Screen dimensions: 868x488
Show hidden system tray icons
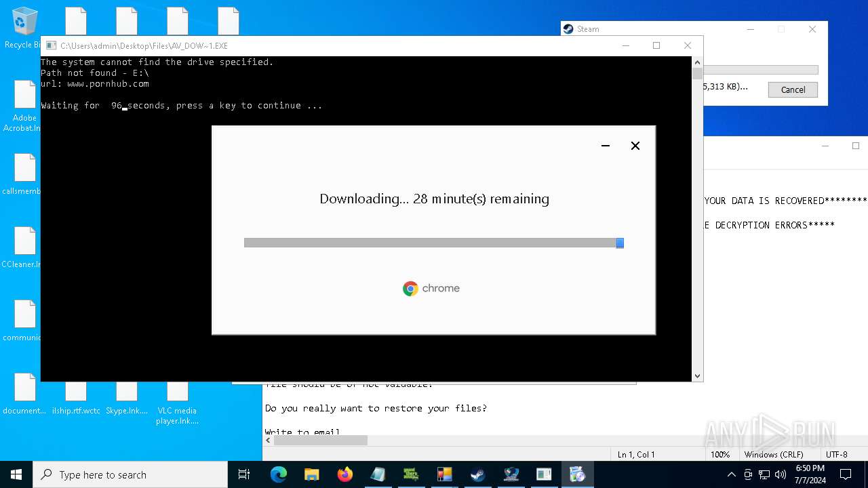731,474
